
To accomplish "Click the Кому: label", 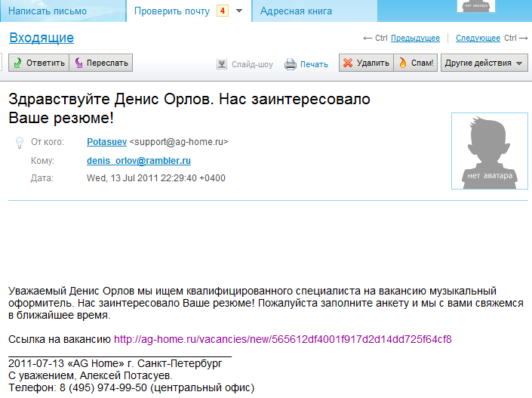I will (x=42, y=161).
